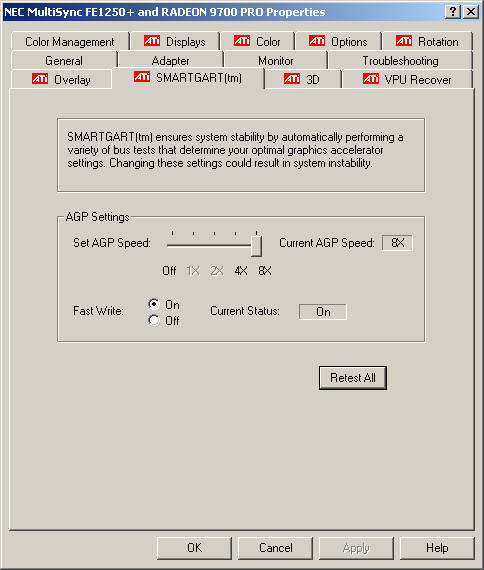Confirm with the OK button
The width and height of the screenshot is (484, 570).
tap(194, 548)
